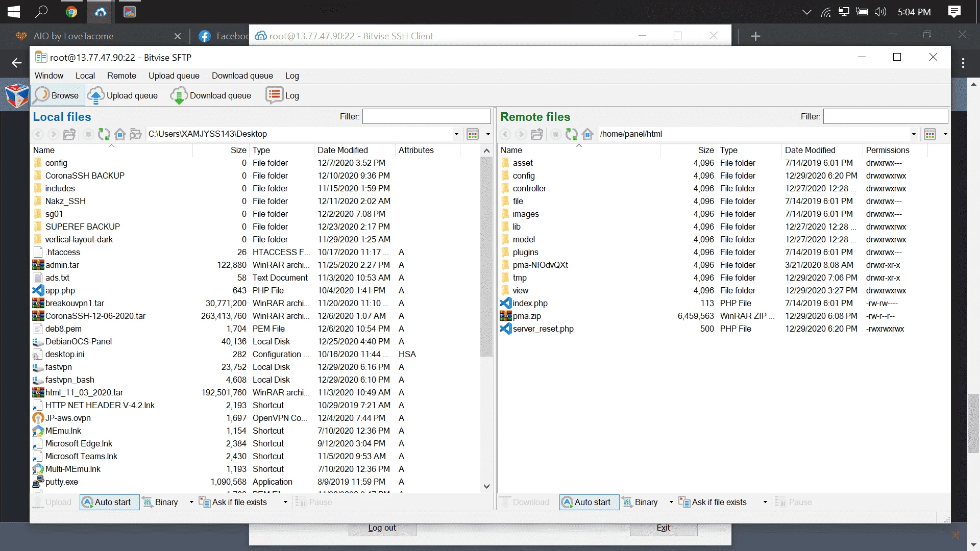Select the remote server_reset.php file icon
This screenshot has width=980, height=551.
[506, 329]
